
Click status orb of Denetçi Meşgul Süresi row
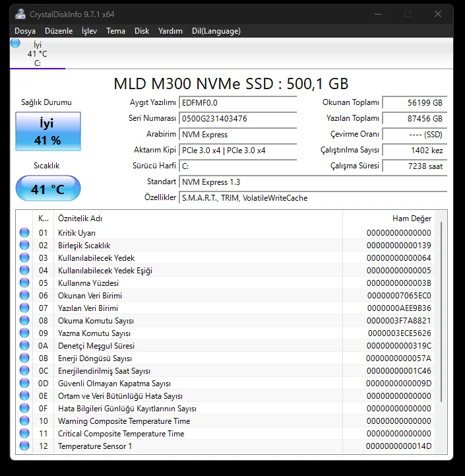point(24,345)
